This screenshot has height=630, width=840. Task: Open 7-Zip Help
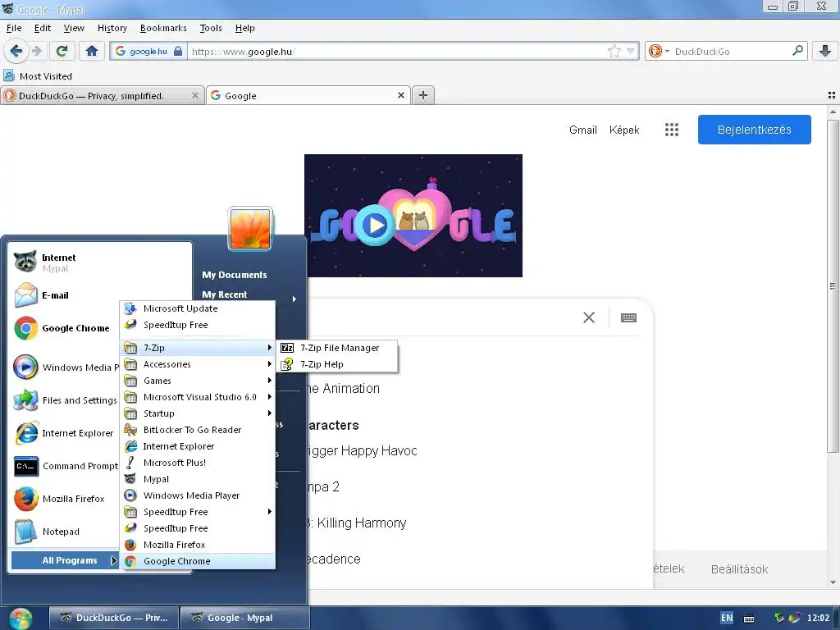coord(337,364)
